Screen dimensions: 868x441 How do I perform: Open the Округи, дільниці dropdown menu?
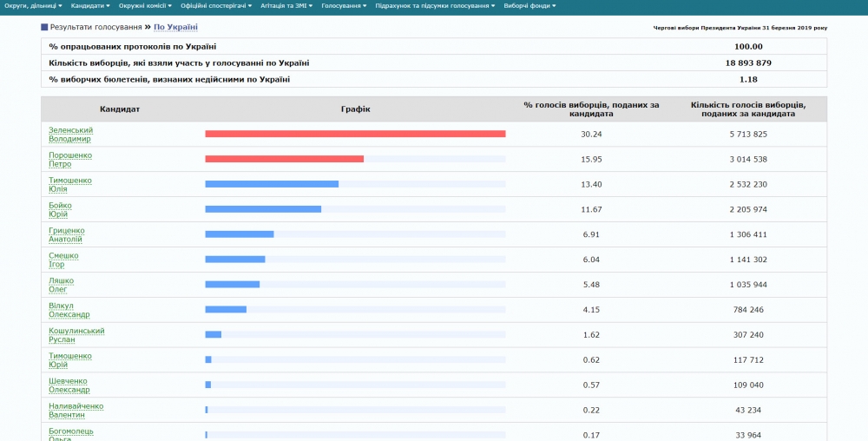pyautogui.click(x=33, y=5)
